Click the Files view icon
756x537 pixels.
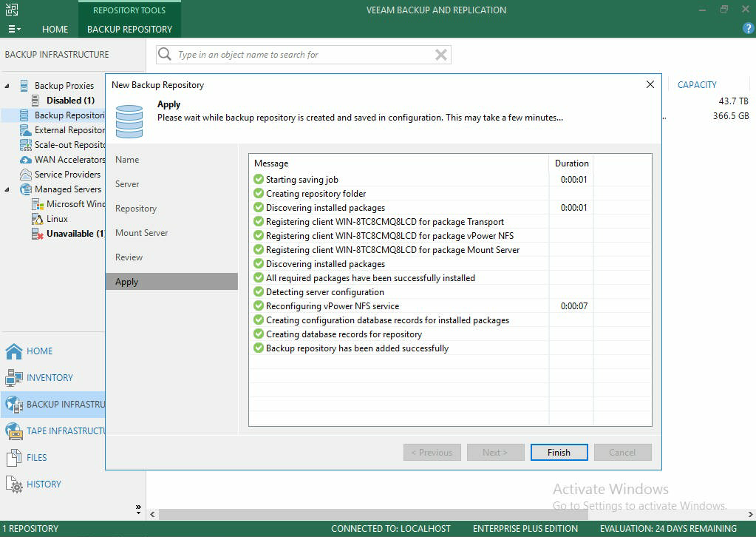(13, 457)
